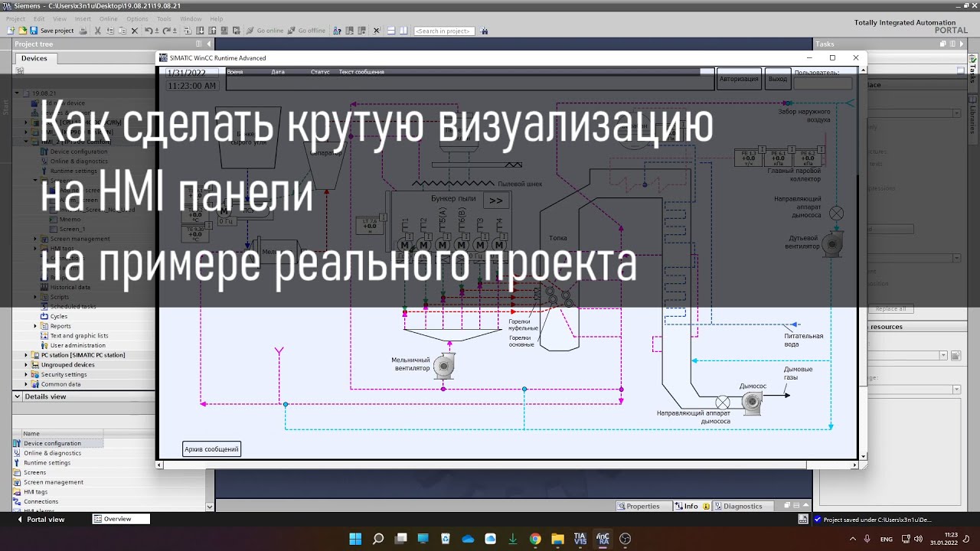Select HMI tags in Details view
This screenshot has width=980, height=551.
pyautogui.click(x=35, y=492)
